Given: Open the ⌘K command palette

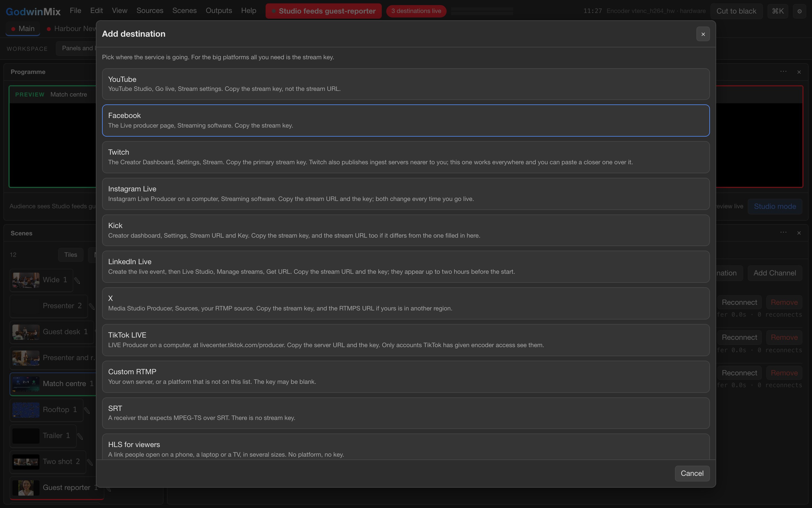Looking at the screenshot, I should pyautogui.click(x=777, y=11).
